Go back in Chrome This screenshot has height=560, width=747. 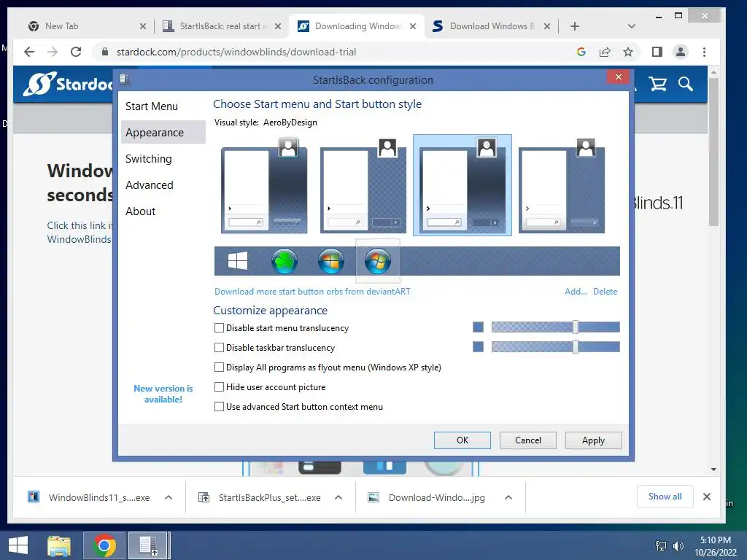(29, 52)
